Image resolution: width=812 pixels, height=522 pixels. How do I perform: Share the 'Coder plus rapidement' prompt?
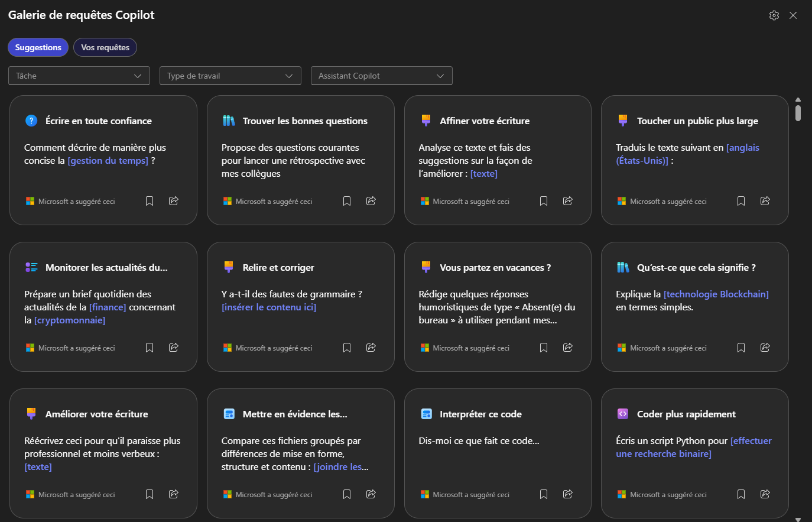765,494
